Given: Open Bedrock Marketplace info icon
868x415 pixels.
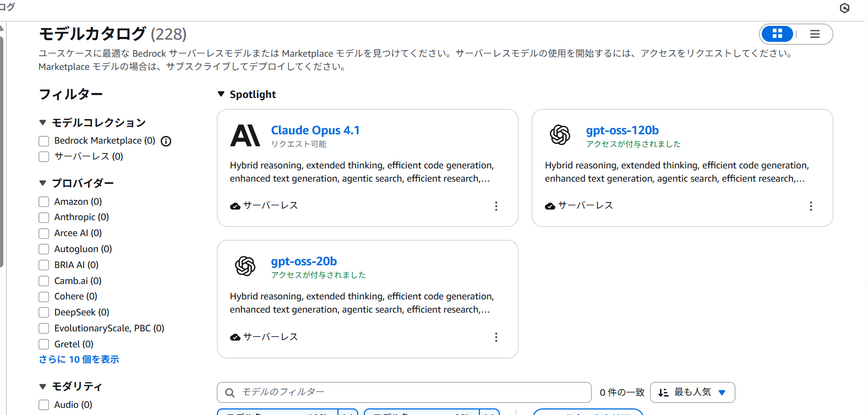Looking at the screenshot, I should coord(166,141).
